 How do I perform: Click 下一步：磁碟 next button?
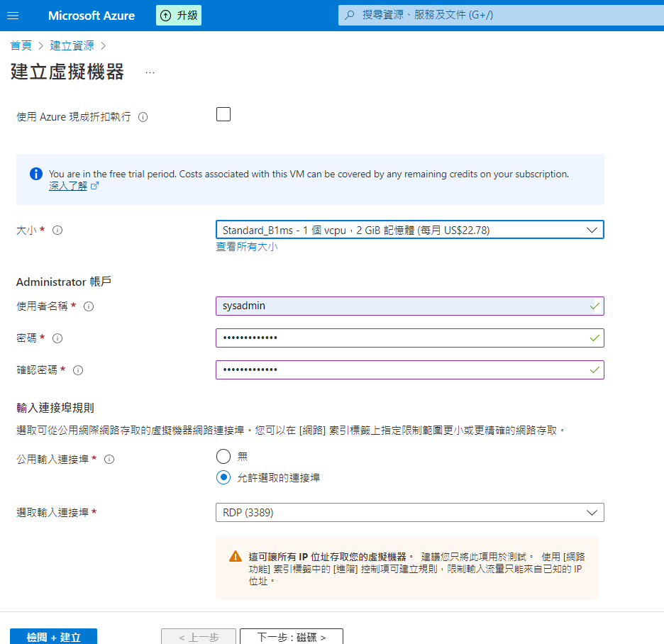tap(292, 636)
